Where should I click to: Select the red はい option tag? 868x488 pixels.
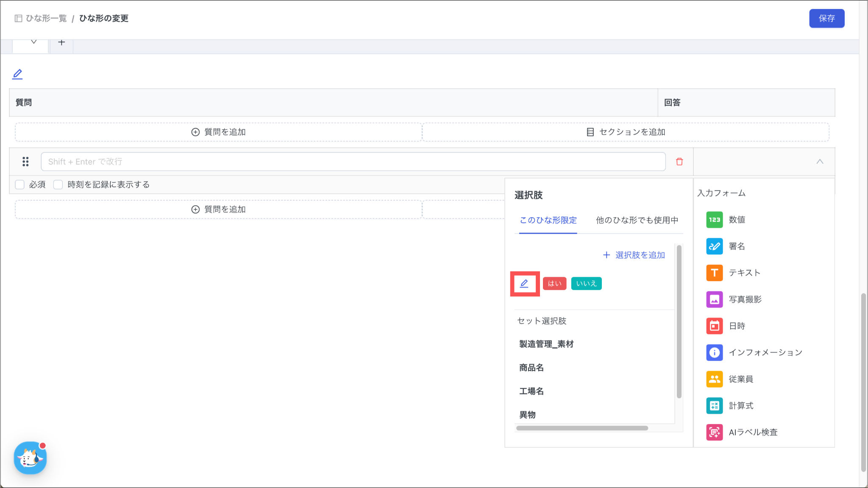pos(554,284)
